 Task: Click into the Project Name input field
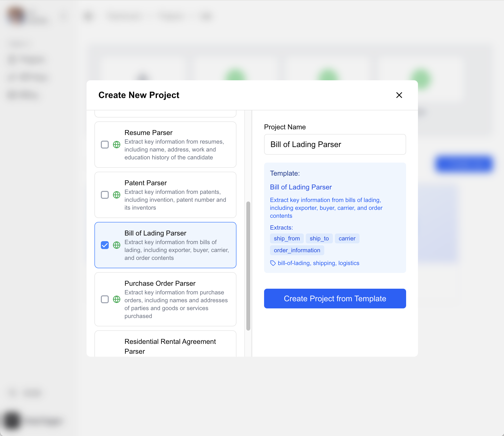pos(335,144)
